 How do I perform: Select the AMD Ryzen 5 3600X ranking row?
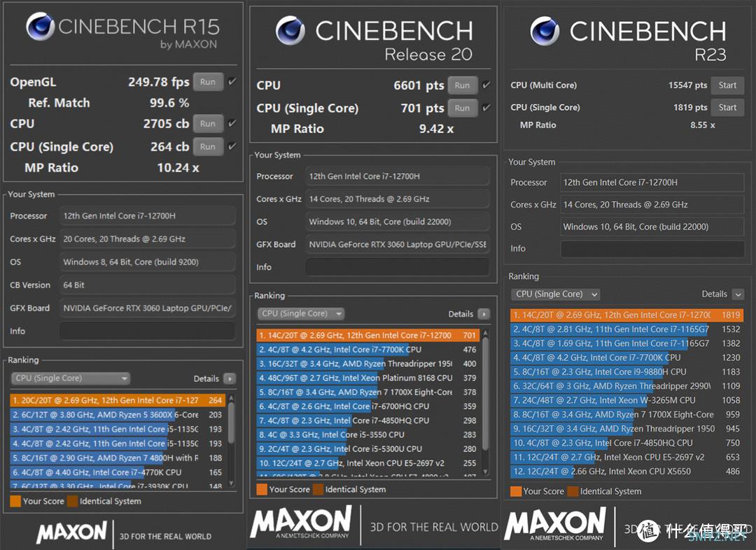click(117, 415)
